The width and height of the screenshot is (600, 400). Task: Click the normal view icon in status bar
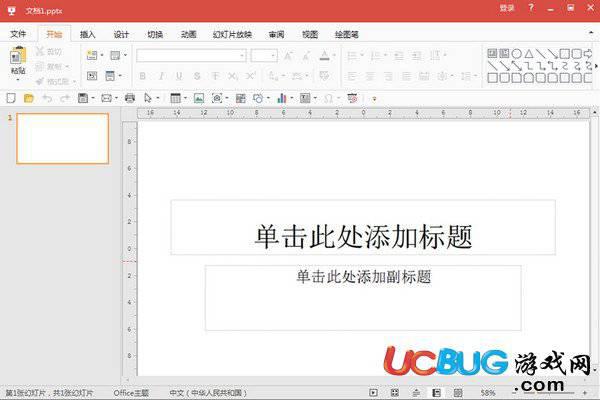point(436,393)
